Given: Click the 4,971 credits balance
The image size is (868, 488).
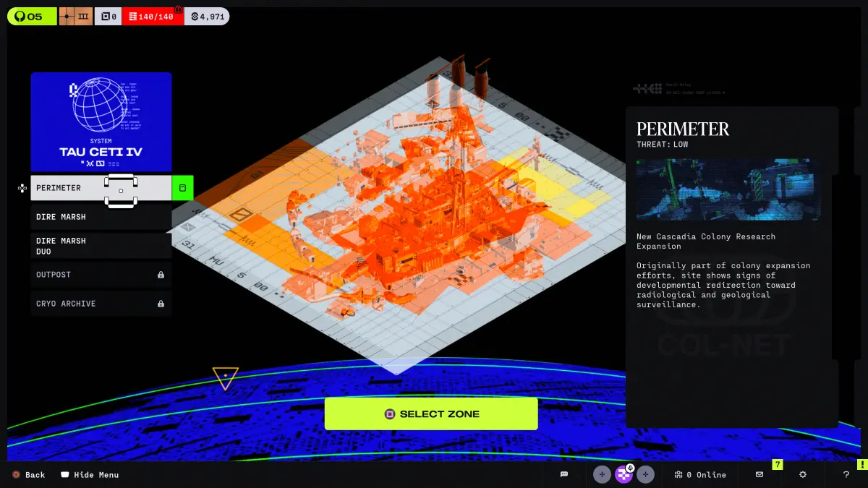Looking at the screenshot, I should [x=207, y=16].
